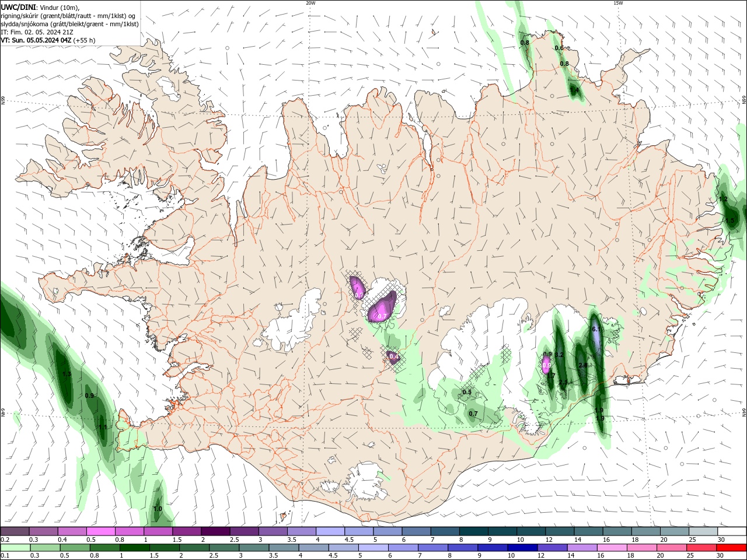Click the 0.4 snowfall value on the purple patch

pos(393,356)
